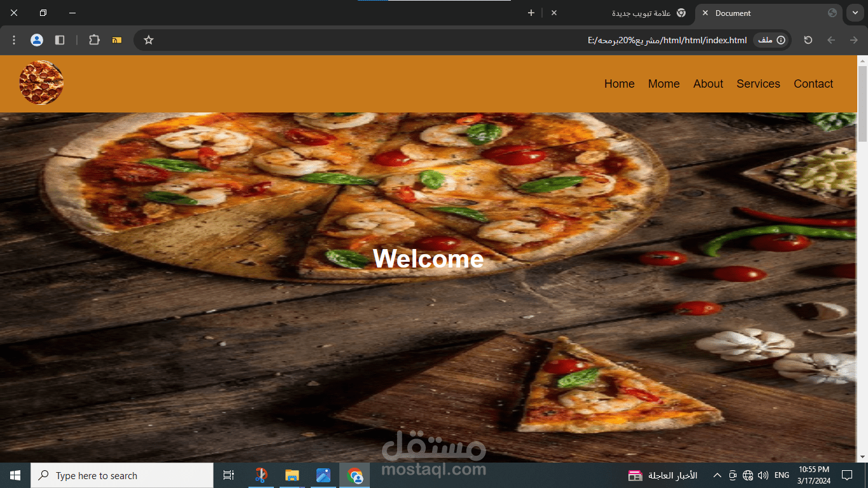Viewport: 868px width, 488px height.
Task: Click the Chrome taskbar icon
Action: click(355, 475)
